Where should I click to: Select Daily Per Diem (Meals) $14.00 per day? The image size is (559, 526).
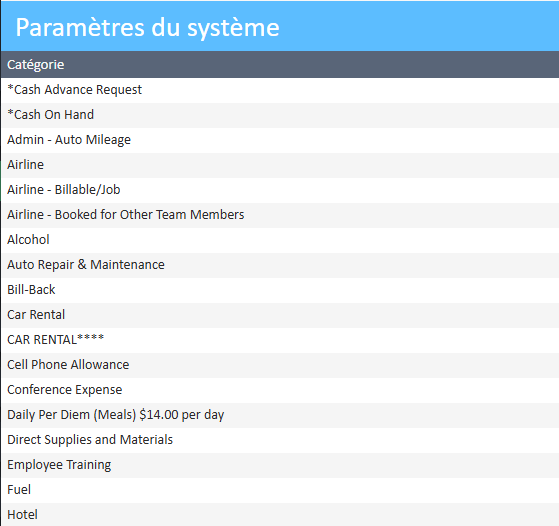(280, 415)
